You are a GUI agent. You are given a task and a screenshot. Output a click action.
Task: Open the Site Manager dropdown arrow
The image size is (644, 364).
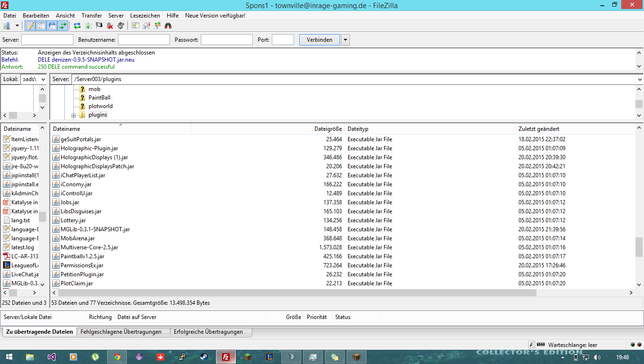point(17,26)
